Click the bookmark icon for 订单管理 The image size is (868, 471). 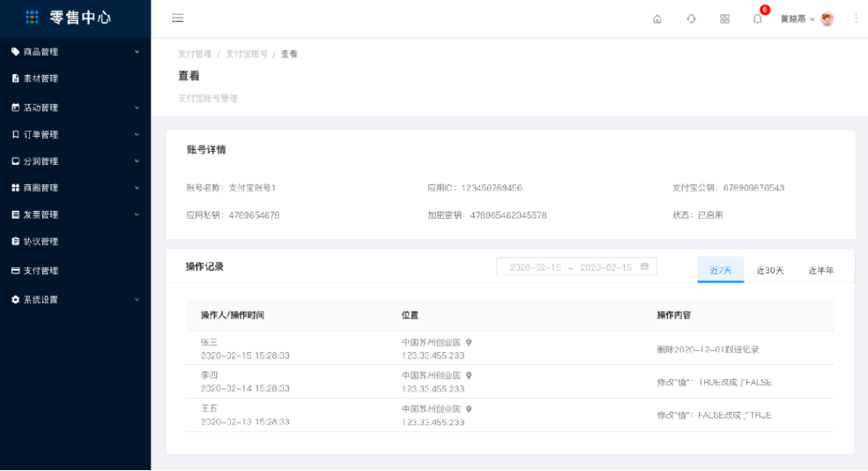pos(16,134)
